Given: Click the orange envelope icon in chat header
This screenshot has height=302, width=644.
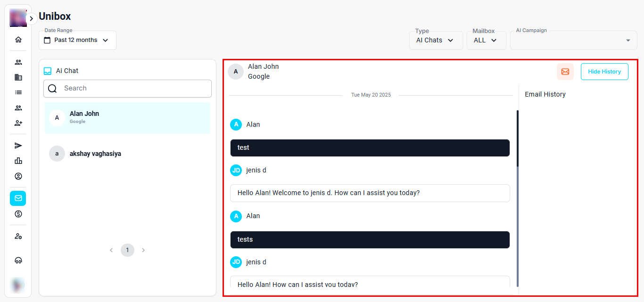Looking at the screenshot, I should pyautogui.click(x=565, y=72).
